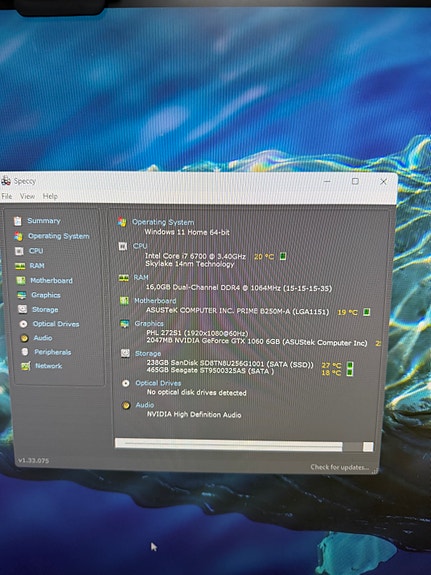Select Peripherals mouse icon in sidebar
Viewport: 431px width, 575px height.
[x=25, y=352]
